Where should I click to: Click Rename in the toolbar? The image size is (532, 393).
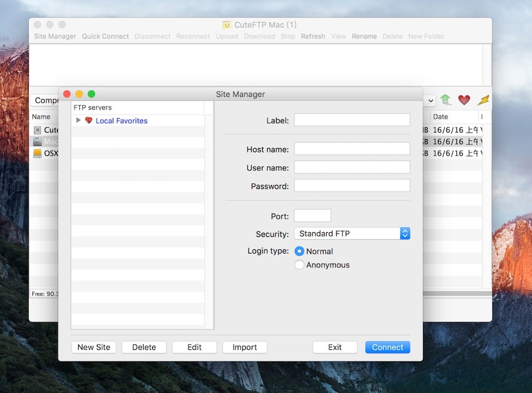(364, 37)
